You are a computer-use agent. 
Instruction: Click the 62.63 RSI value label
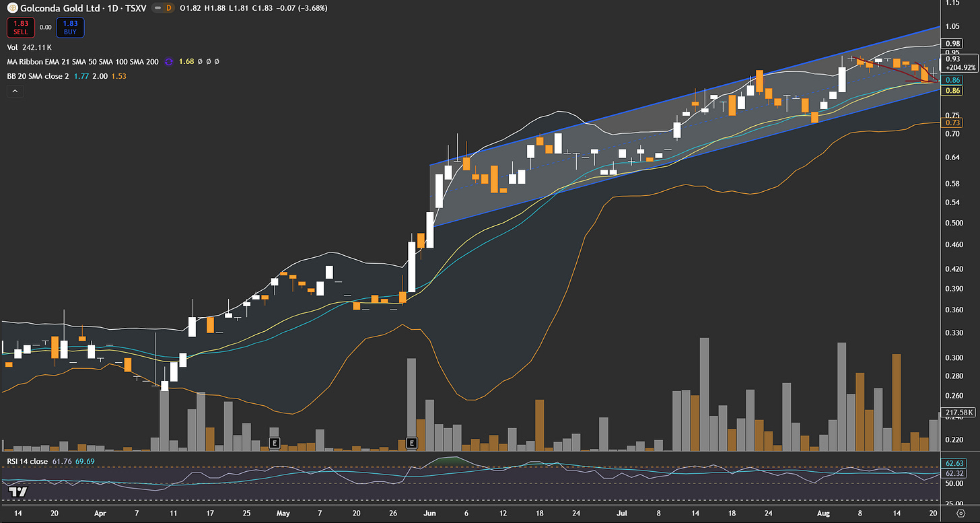click(954, 463)
